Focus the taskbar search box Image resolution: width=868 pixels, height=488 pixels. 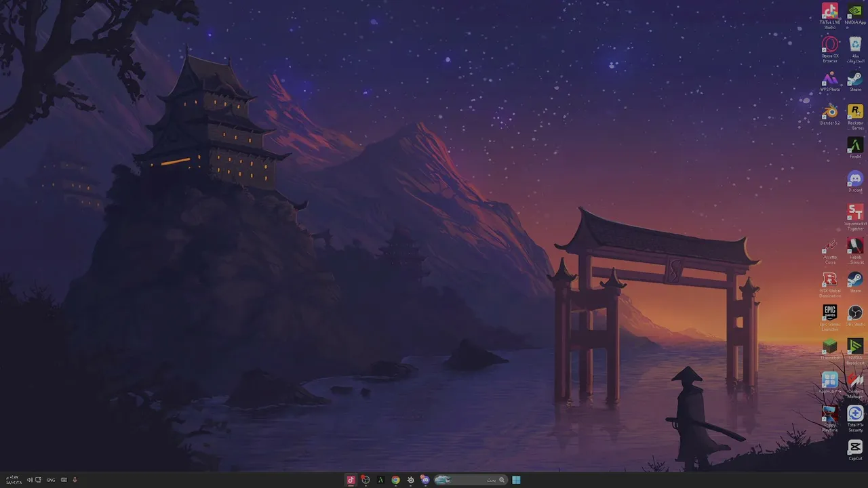[470, 480]
